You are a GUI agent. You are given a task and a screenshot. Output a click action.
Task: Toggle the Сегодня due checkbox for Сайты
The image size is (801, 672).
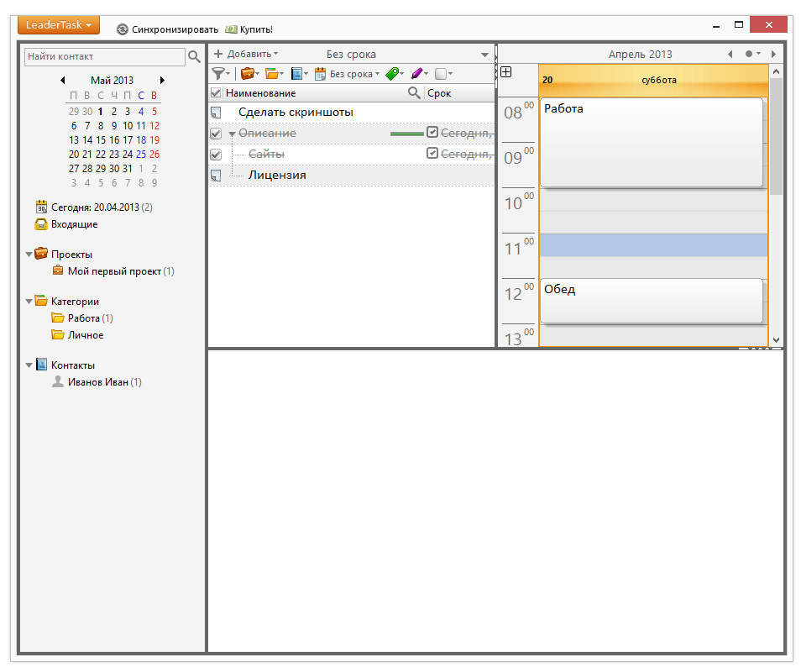click(432, 154)
